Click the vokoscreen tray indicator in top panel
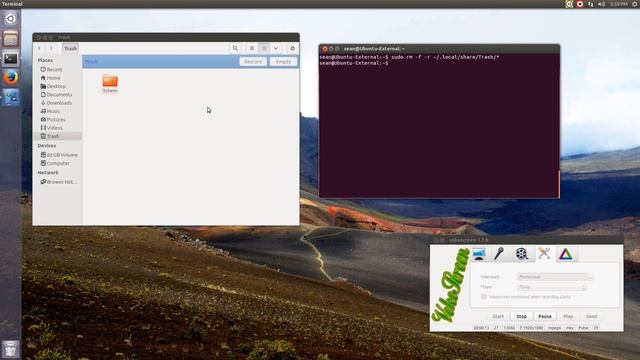The width and height of the screenshot is (640, 360). click(x=569, y=4)
